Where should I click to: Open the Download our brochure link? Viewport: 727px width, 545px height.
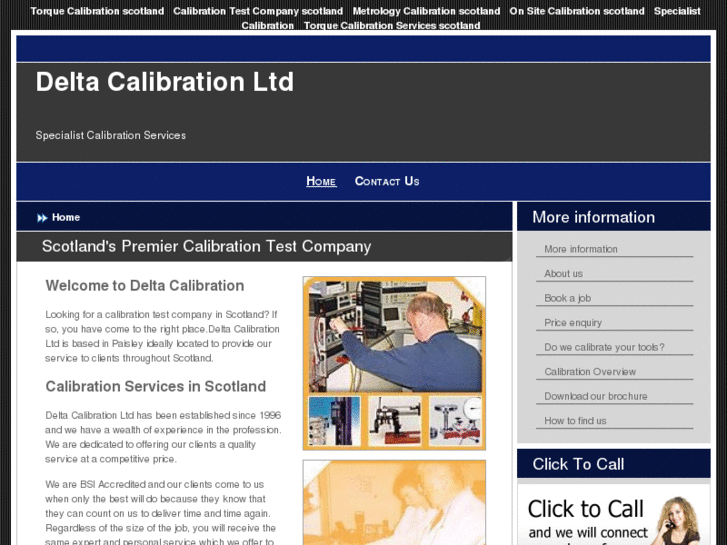point(596,397)
